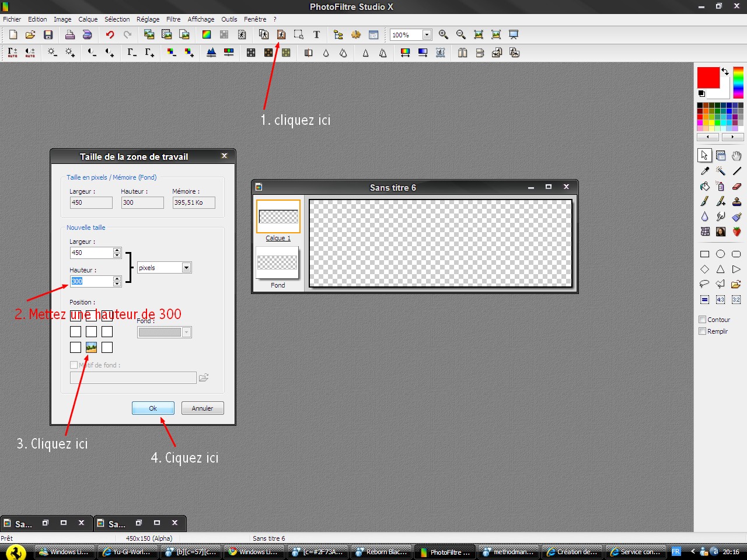The height and width of the screenshot is (560, 747).
Task: Apply auto levels with the first AUTO icon
Action: (x=13, y=52)
